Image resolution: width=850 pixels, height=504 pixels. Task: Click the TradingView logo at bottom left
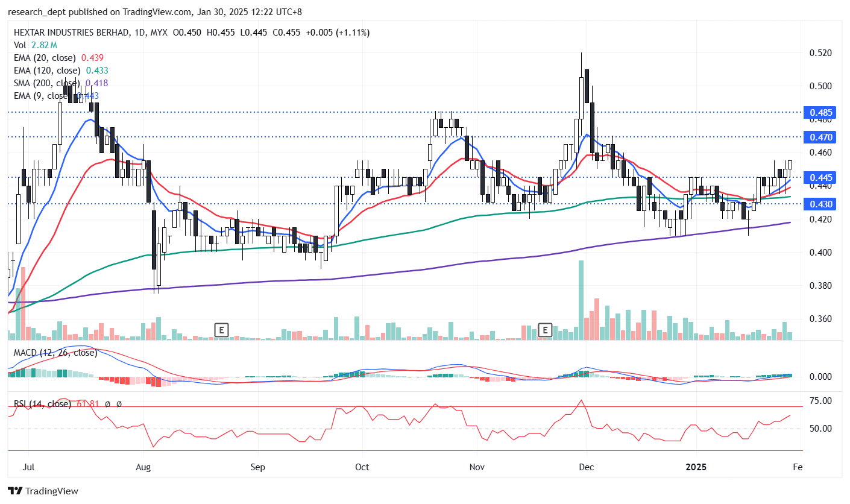click(43, 491)
